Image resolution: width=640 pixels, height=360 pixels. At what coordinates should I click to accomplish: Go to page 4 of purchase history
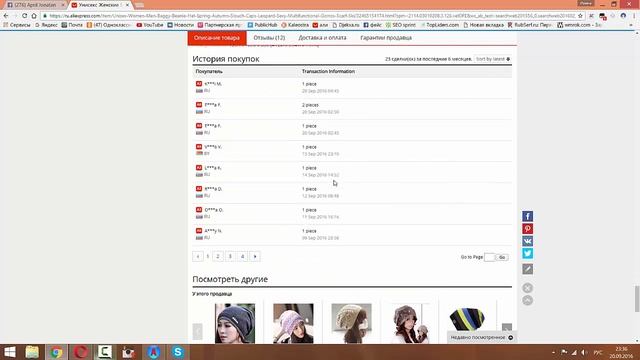[242, 256]
